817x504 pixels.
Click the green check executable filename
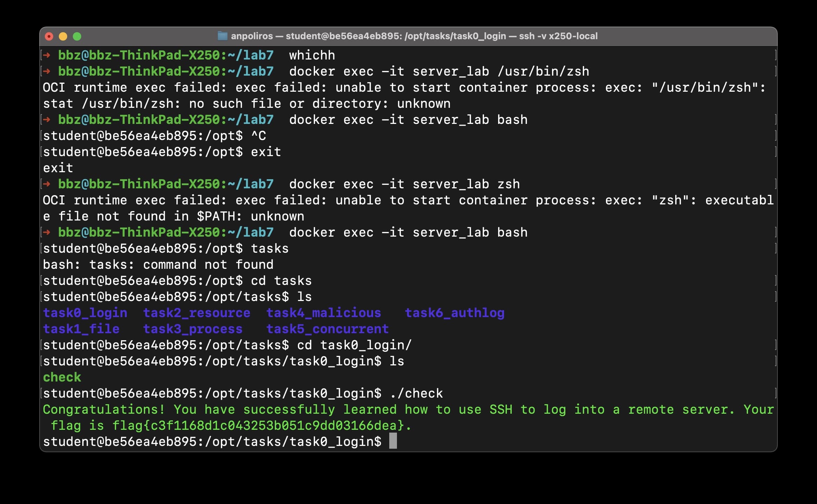62,377
